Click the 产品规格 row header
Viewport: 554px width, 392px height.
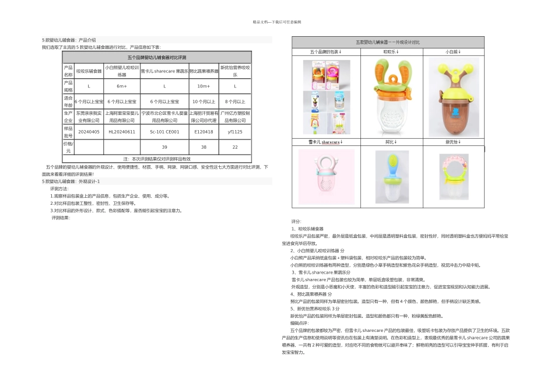[68, 86]
